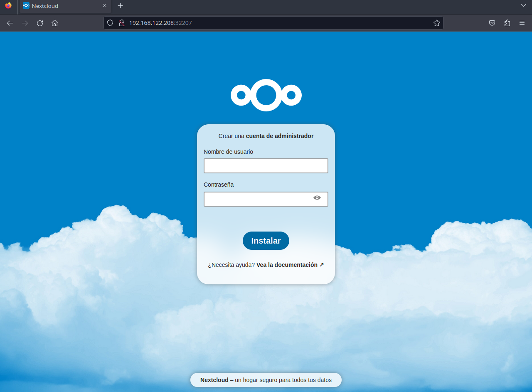Go back one page

[x=10, y=23]
